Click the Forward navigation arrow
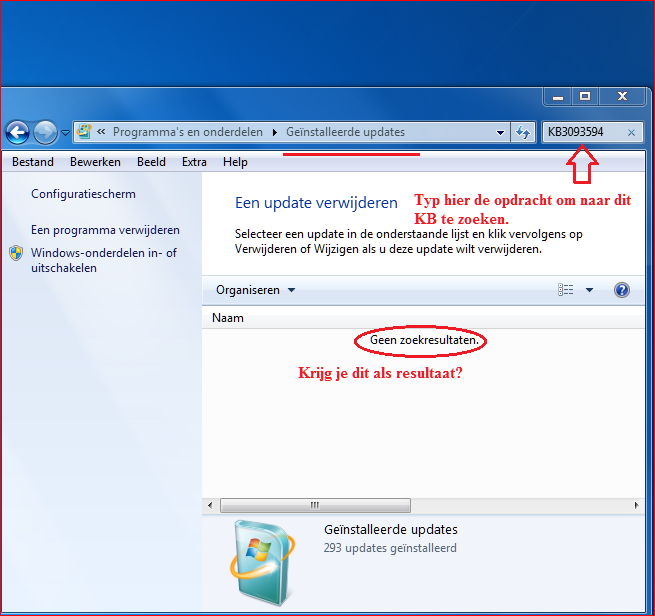Screen dimensions: 655x616 pyautogui.click(x=45, y=132)
